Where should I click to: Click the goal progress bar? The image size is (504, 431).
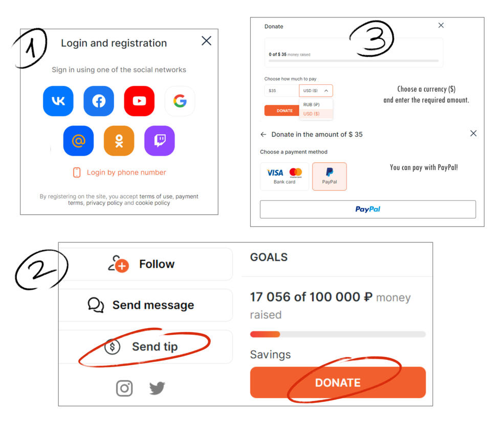coord(338,334)
